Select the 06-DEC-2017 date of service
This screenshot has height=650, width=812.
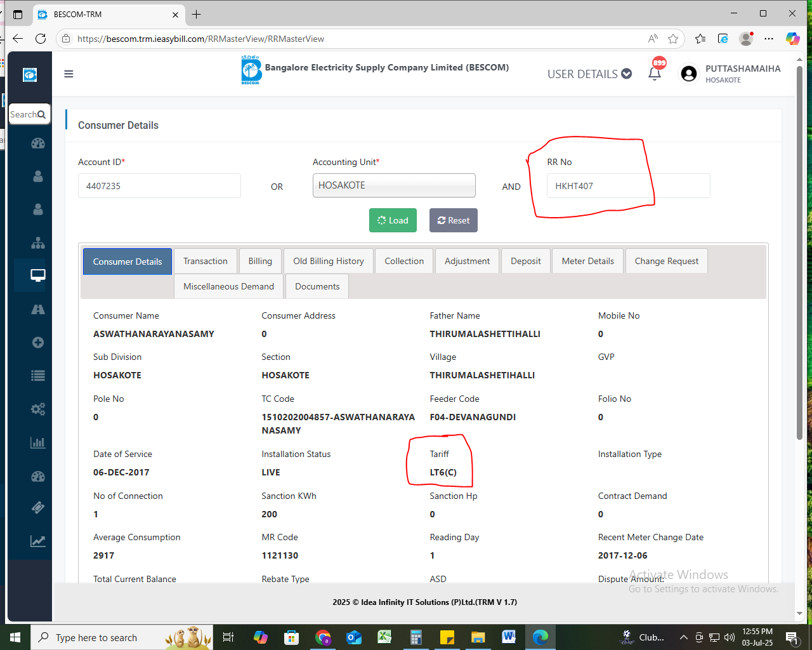tap(121, 472)
